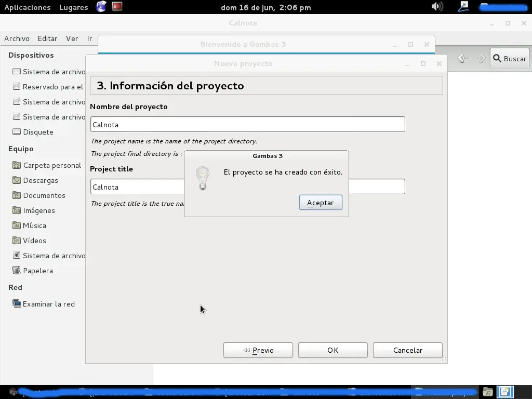Image resolution: width=532 pixels, height=399 pixels.
Task: Click the Buscar search button
Action: [509, 58]
